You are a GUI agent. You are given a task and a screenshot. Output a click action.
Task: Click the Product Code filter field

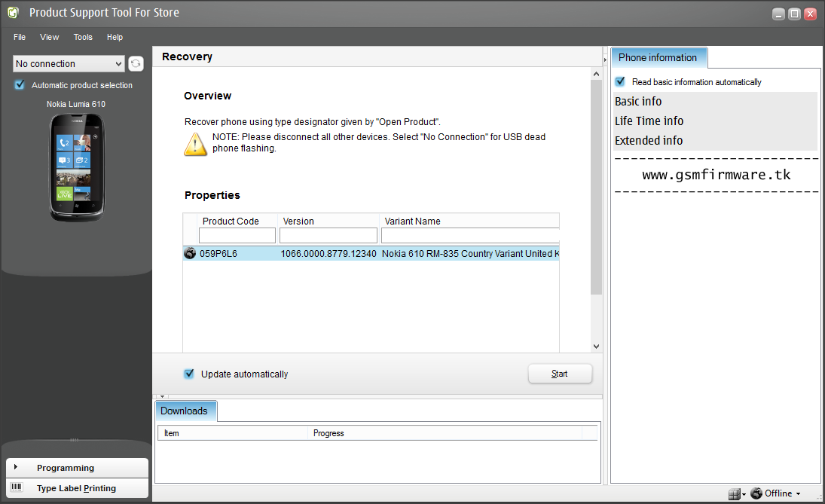point(237,235)
